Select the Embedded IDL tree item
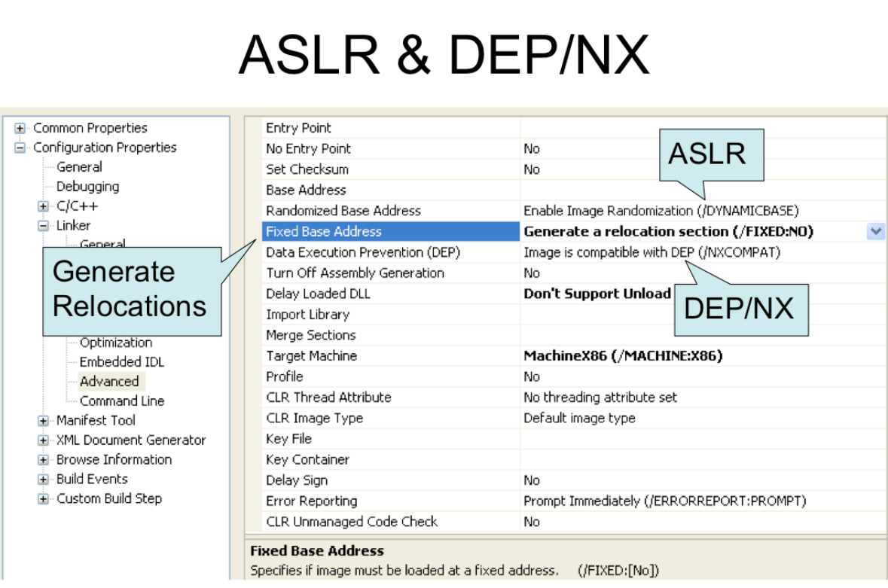The height and width of the screenshot is (588, 888). [121, 362]
